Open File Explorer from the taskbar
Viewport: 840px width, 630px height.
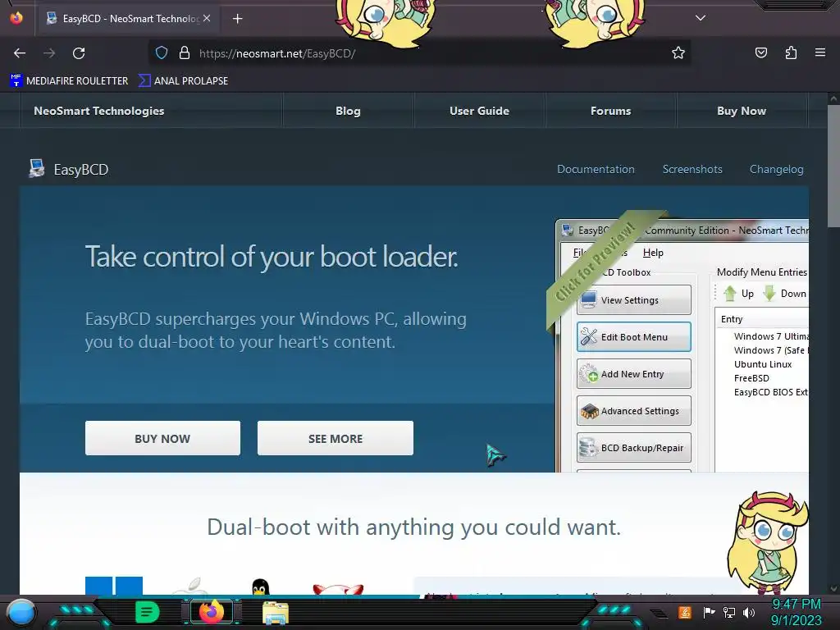coord(276,613)
